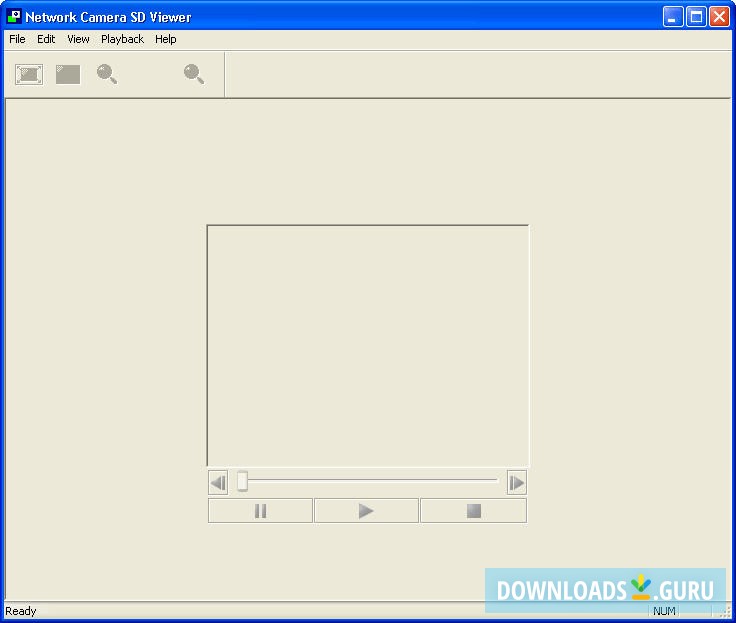Maximize the Network Camera SD Viewer window

[x=697, y=17]
